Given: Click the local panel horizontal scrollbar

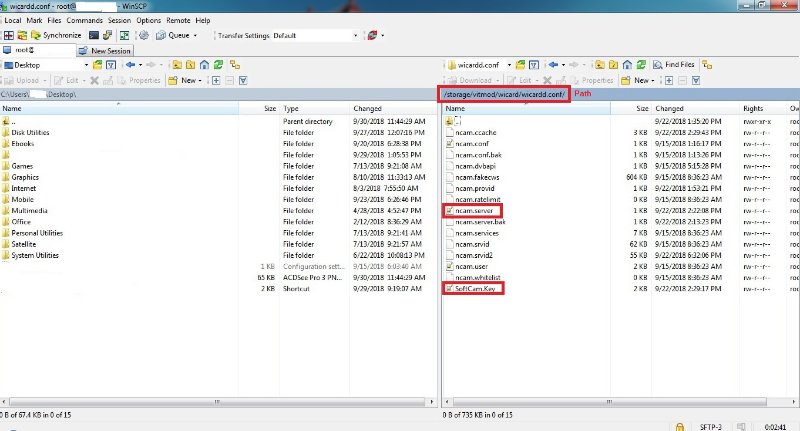Looking at the screenshot, I should [x=217, y=402].
